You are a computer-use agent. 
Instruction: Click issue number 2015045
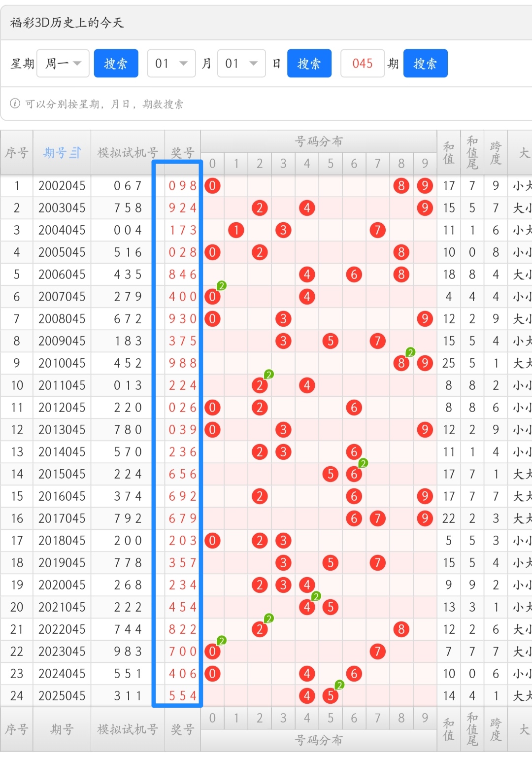62,474
